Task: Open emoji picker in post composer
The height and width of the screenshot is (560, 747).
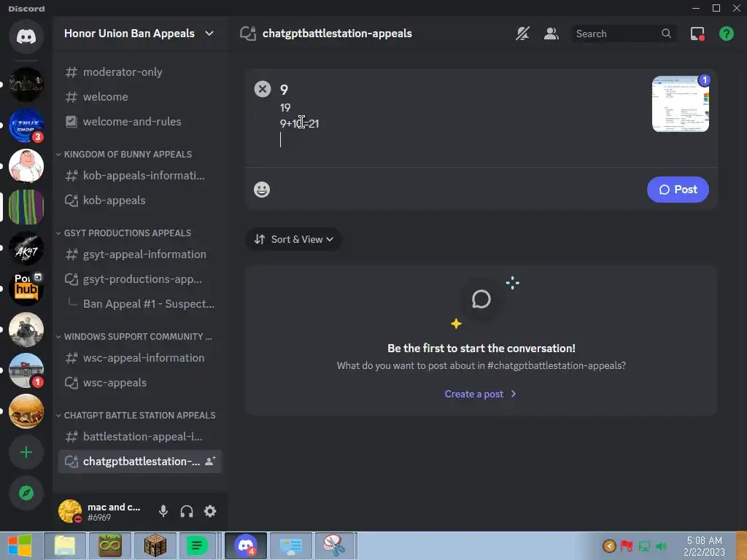Action: click(262, 190)
